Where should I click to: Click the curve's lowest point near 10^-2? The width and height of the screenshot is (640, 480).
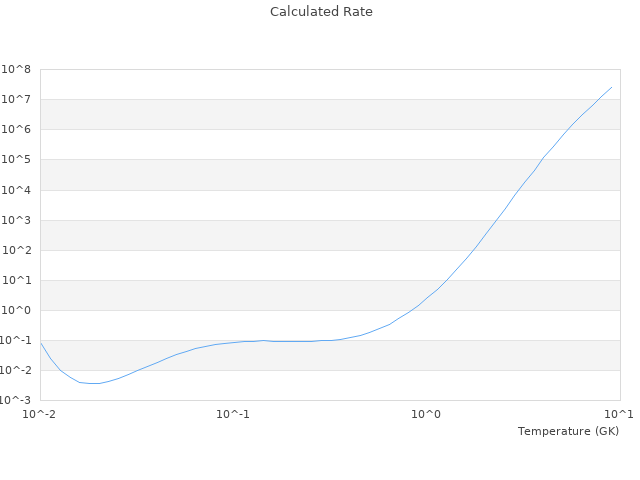pos(93,383)
